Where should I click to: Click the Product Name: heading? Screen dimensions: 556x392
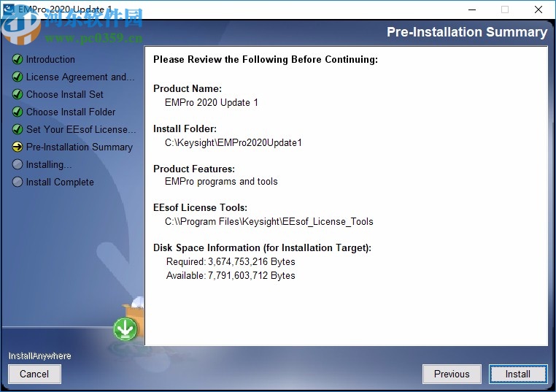coord(188,88)
